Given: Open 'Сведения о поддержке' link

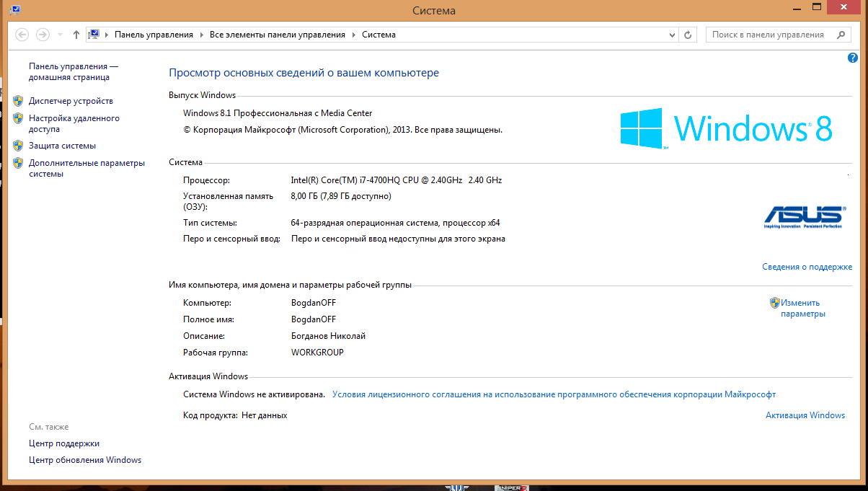Looking at the screenshot, I should pyautogui.click(x=807, y=267).
